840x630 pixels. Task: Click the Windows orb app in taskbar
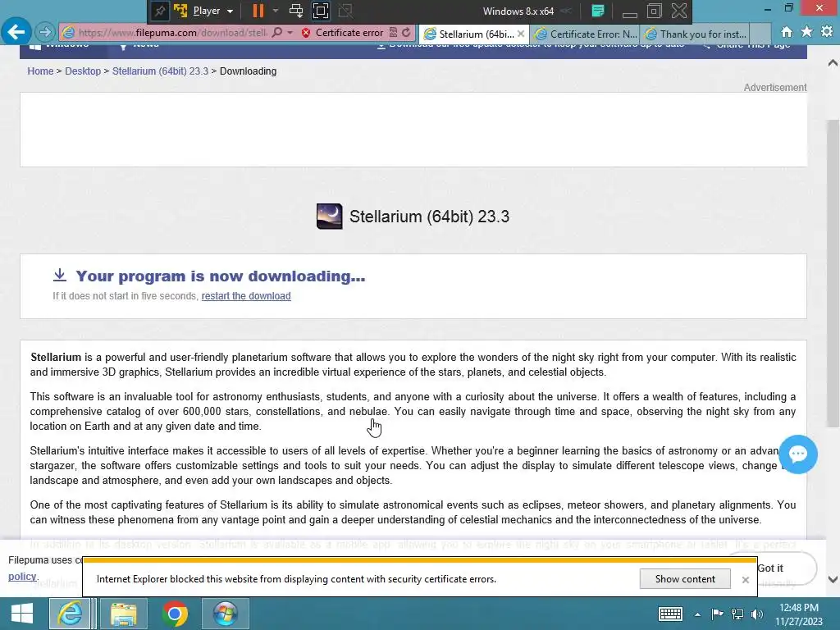pos(225,614)
